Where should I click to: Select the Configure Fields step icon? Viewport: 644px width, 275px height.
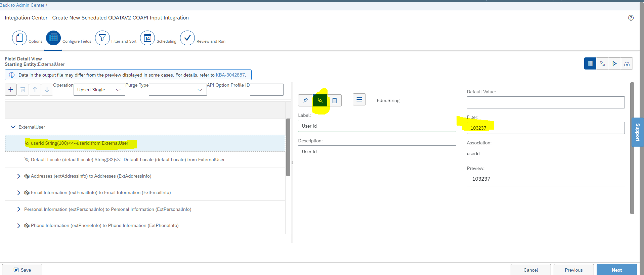pos(53,38)
